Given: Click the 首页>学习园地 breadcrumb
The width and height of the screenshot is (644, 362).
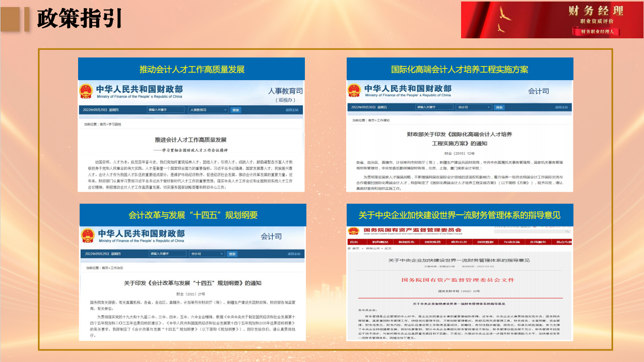Looking at the screenshot, I should [111, 124].
